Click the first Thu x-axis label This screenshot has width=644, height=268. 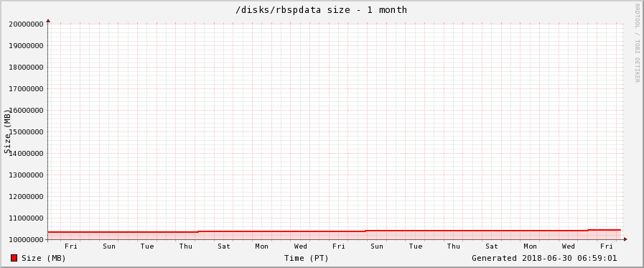(186, 246)
